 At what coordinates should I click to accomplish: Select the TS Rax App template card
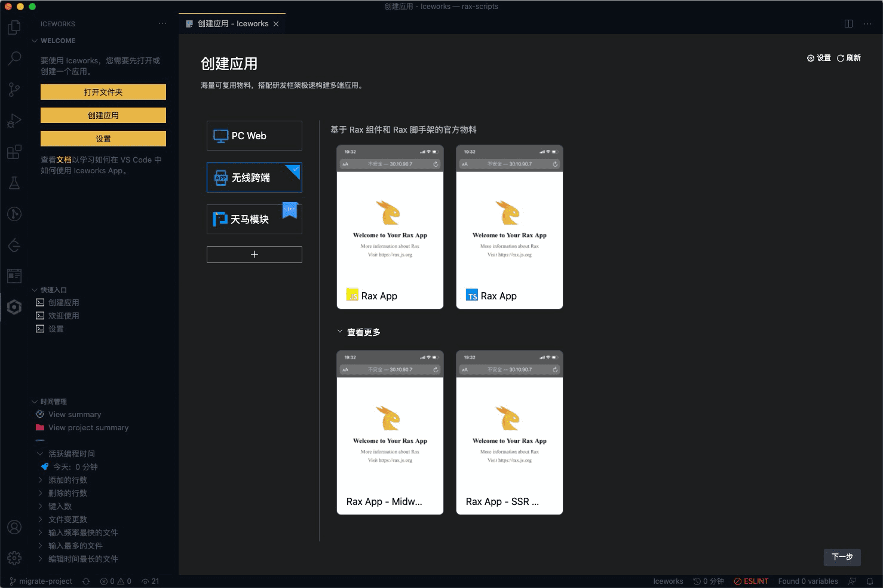coord(510,227)
